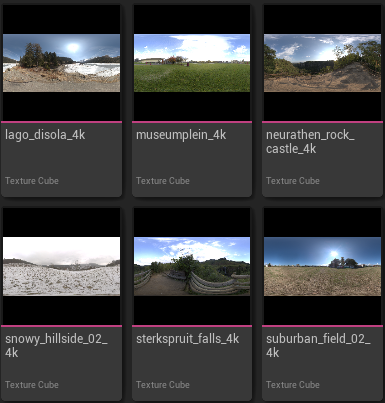Click the suburban_field_02_4k asset name text
Image resolution: width=385 pixels, height=403 pixels.
coord(318,346)
